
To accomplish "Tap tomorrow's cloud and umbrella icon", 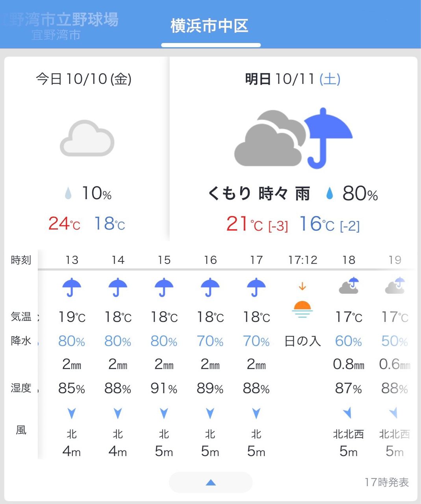I will coord(293,139).
